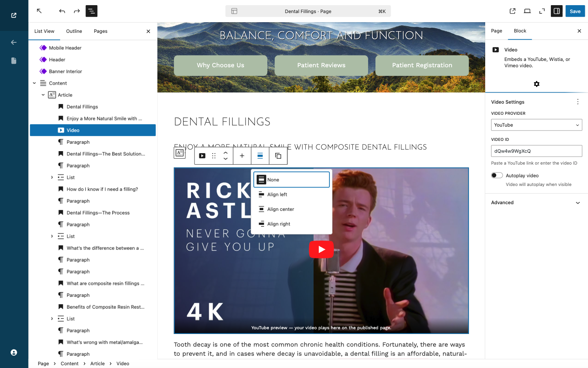
Task: Toggle the document overview list view button
Action: pyautogui.click(x=91, y=11)
